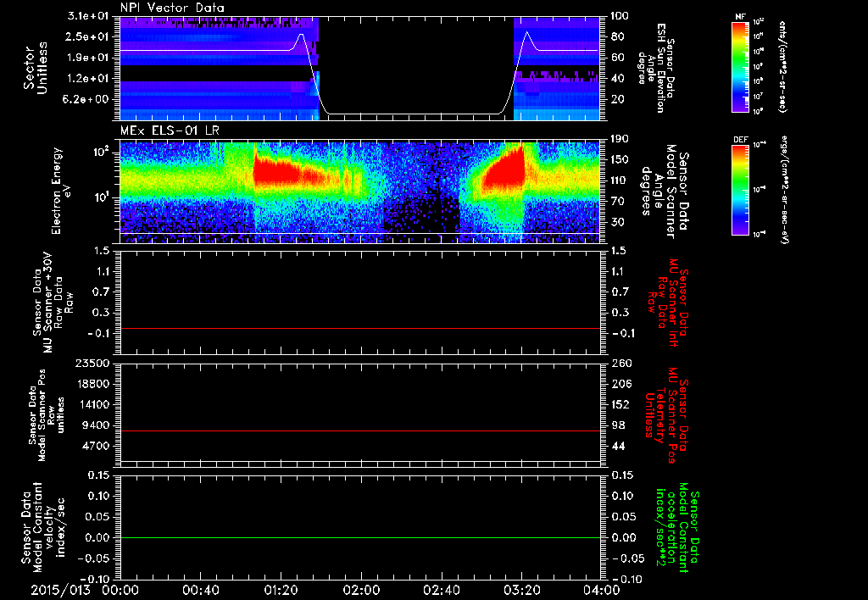This screenshot has height=600, width=868.
Task: Click the 20 degree sun elevation tick
Action: coord(617,99)
